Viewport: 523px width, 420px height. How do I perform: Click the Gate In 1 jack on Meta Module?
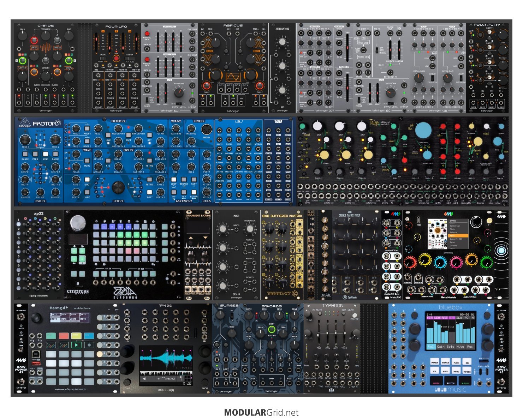click(x=408, y=278)
